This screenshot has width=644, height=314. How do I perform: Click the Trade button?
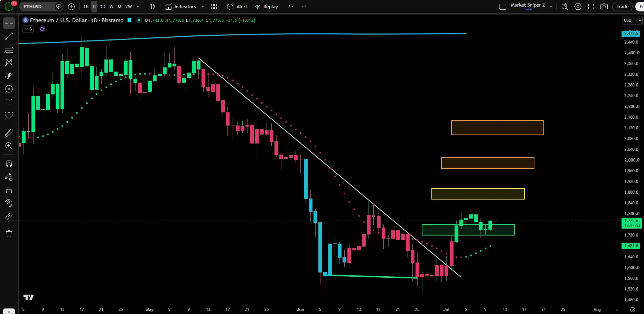pyautogui.click(x=623, y=7)
